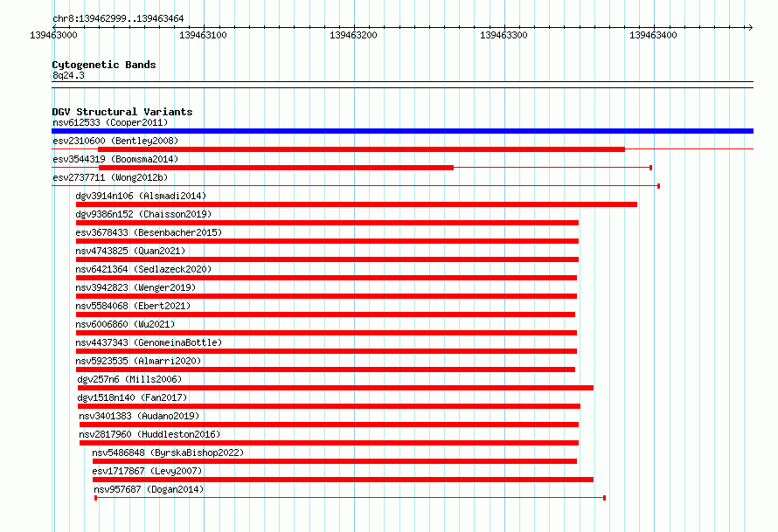Screen dimensions: 778x532
Task: Open variant esv3678433 (Besenbacher2015) label
Action: tap(149, 232)
